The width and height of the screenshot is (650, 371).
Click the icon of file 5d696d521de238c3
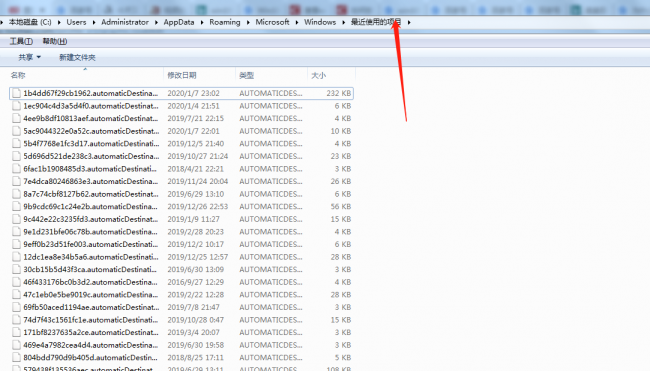(16, 156)
